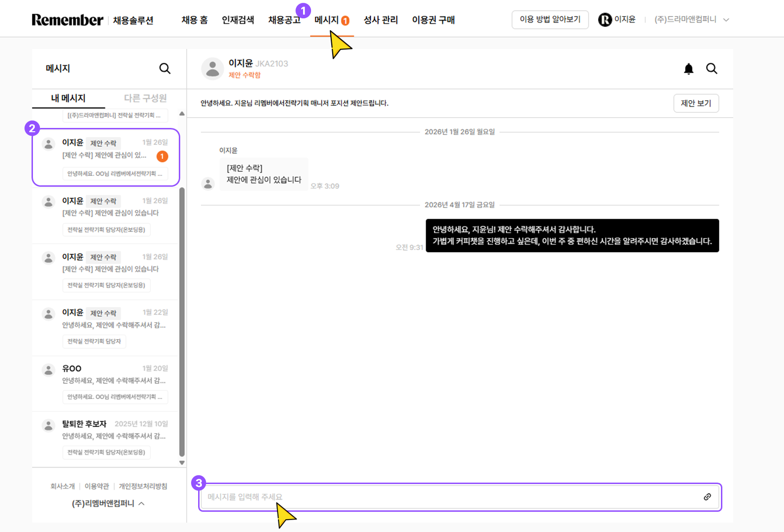Click the 전략실 전략기획 담당자 tag

coord(94,341)
